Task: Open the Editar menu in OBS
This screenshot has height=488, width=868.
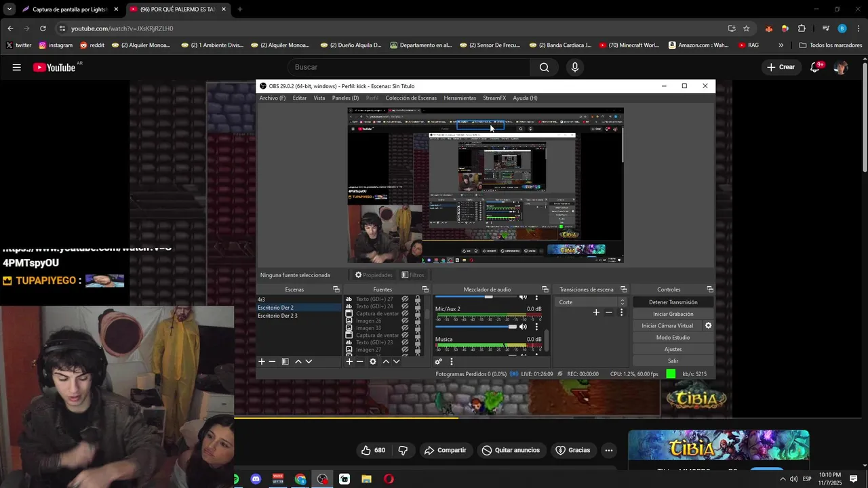Action: (300, 98)
